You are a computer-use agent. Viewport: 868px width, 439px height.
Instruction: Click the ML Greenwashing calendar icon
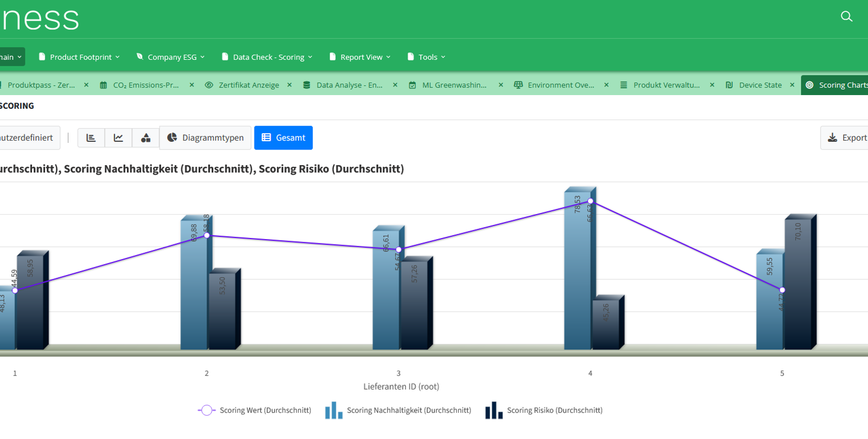pyautogui.click(x=413, y=85)
